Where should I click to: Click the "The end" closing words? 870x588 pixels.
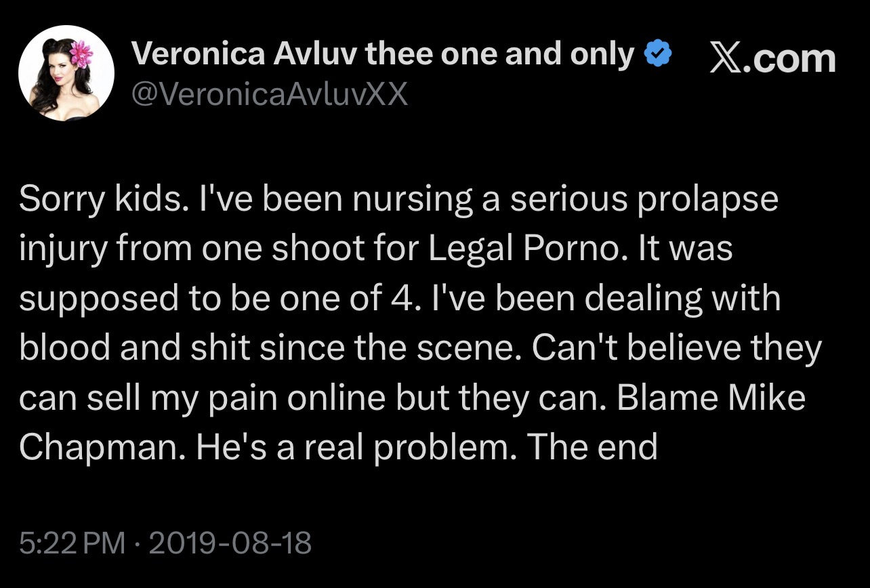point(592,447)
